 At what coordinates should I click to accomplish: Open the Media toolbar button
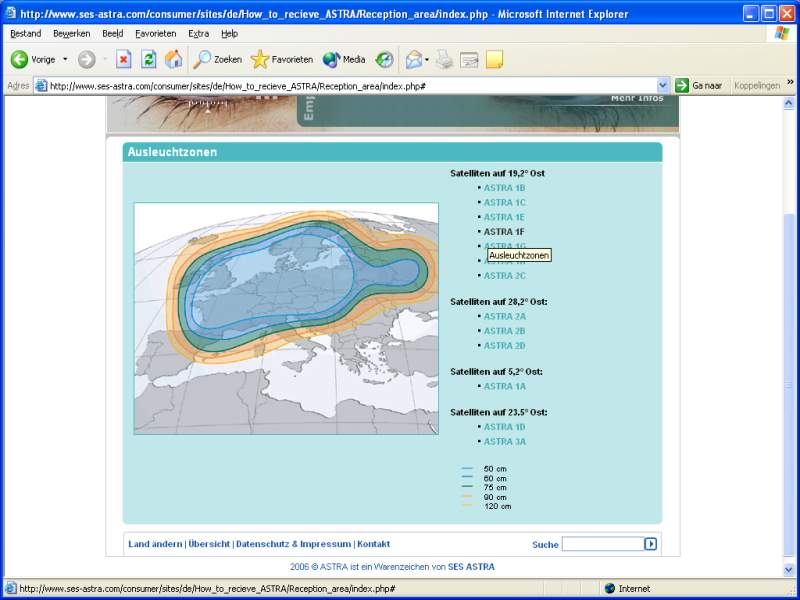point(344,60)
